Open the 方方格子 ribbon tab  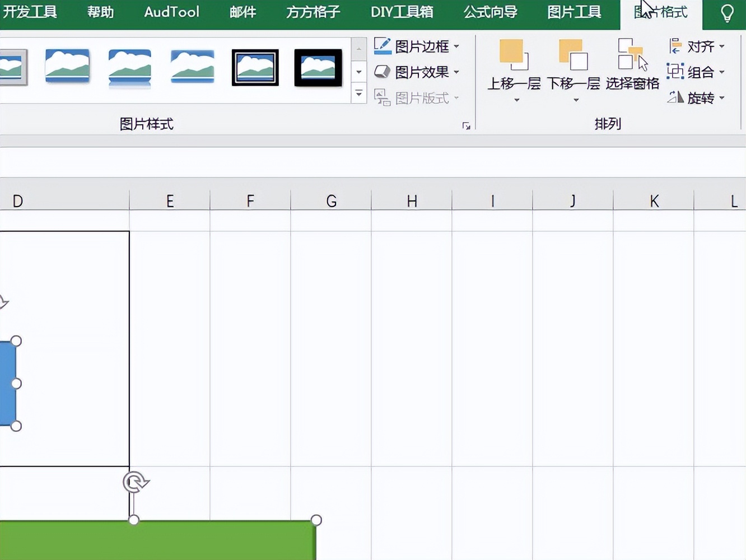[312, 12]
